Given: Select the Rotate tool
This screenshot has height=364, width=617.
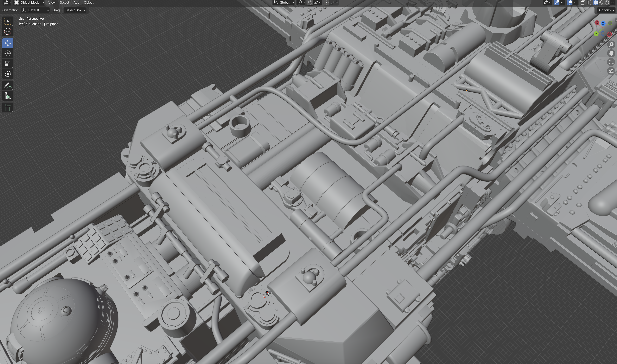Looking at the screenshot, I should [8, 53].
